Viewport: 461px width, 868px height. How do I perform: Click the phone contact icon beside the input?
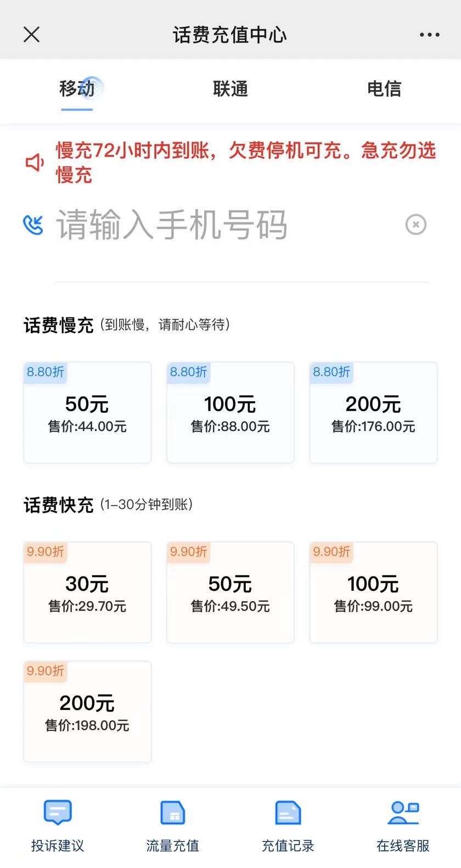tap(33, 225)
